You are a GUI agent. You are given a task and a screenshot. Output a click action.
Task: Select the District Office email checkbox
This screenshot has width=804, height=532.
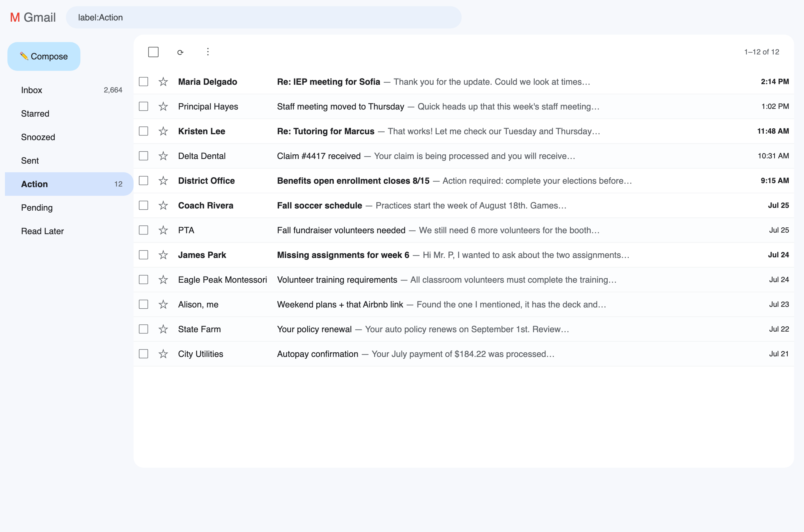click(x=143, y=181)
